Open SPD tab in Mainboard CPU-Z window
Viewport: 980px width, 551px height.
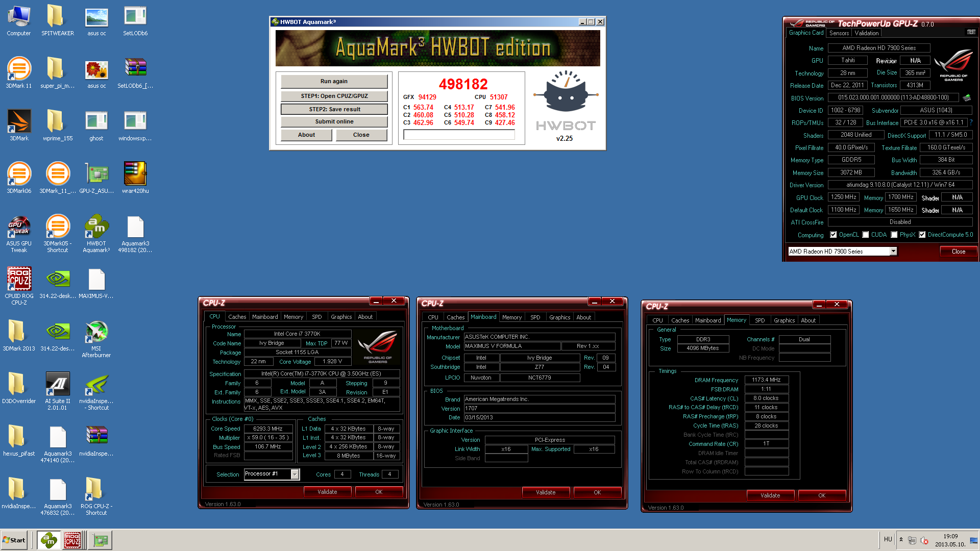coord(535,317)
